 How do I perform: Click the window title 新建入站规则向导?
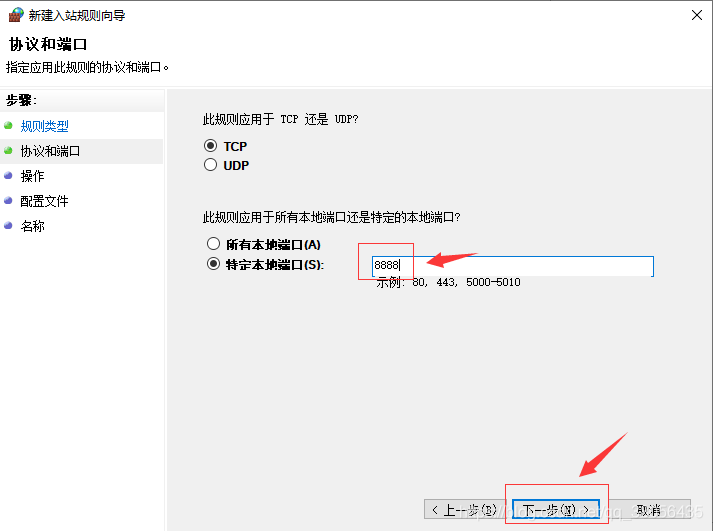77,15
